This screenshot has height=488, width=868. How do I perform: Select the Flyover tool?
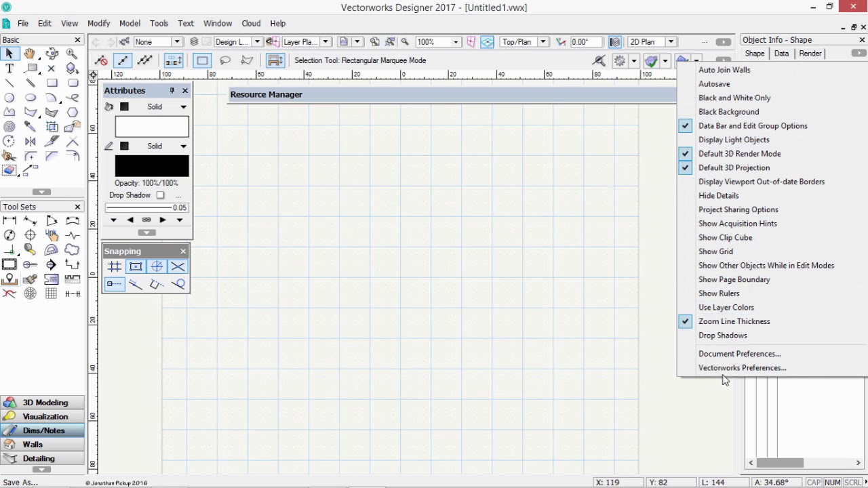coord(52,54)
